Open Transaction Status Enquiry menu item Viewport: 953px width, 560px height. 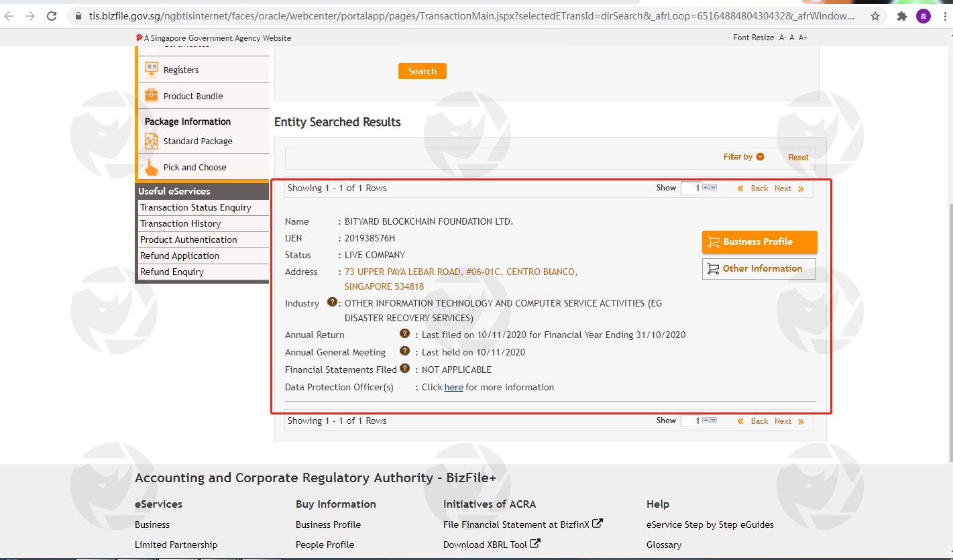coord(196,208)
